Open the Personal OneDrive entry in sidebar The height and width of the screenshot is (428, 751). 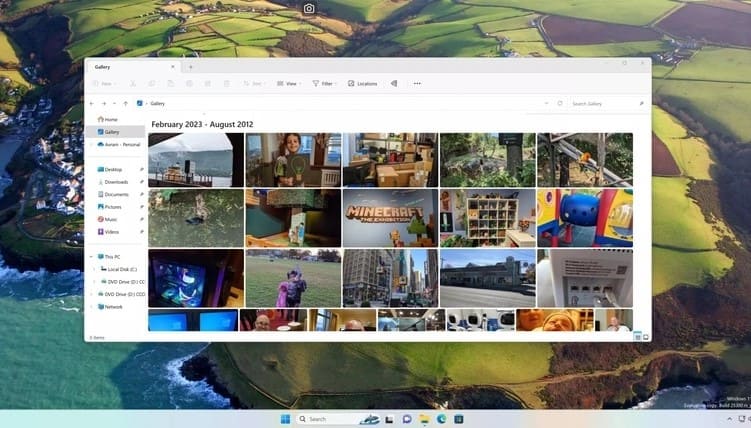(x=118, y=144)
